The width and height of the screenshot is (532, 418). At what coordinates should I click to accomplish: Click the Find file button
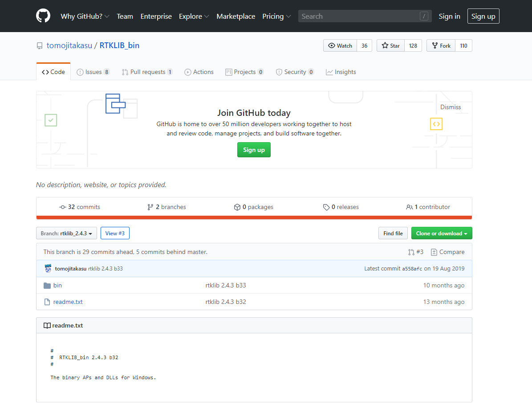coord(393,233)
